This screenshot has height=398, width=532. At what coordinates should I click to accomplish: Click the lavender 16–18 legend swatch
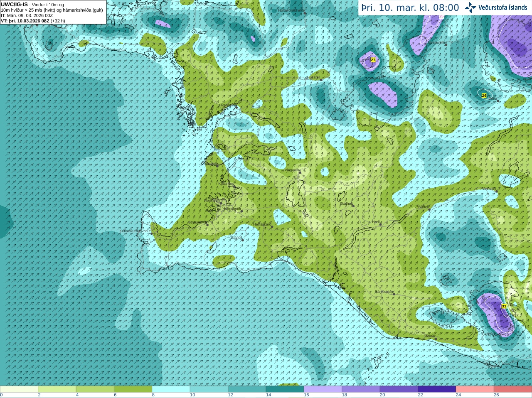pyautogui.click(x=323, y=389)
